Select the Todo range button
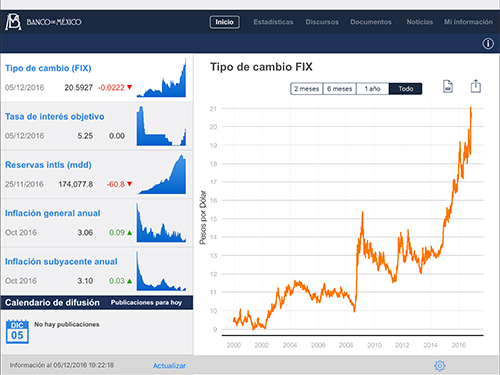The width and height of the screenshot is (500, 375). pyautogui.click(x=405, y=89)
